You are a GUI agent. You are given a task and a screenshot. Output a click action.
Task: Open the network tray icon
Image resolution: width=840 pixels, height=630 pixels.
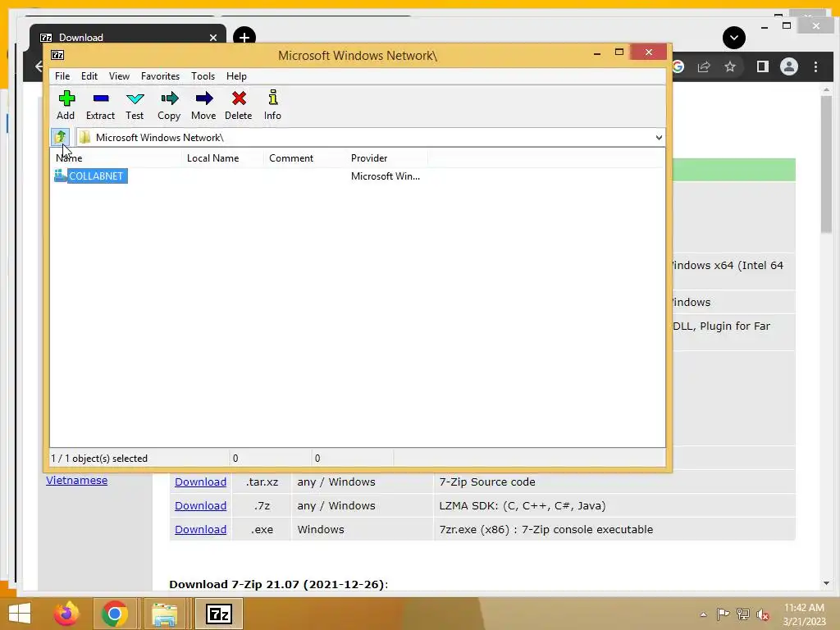(743, 614)
